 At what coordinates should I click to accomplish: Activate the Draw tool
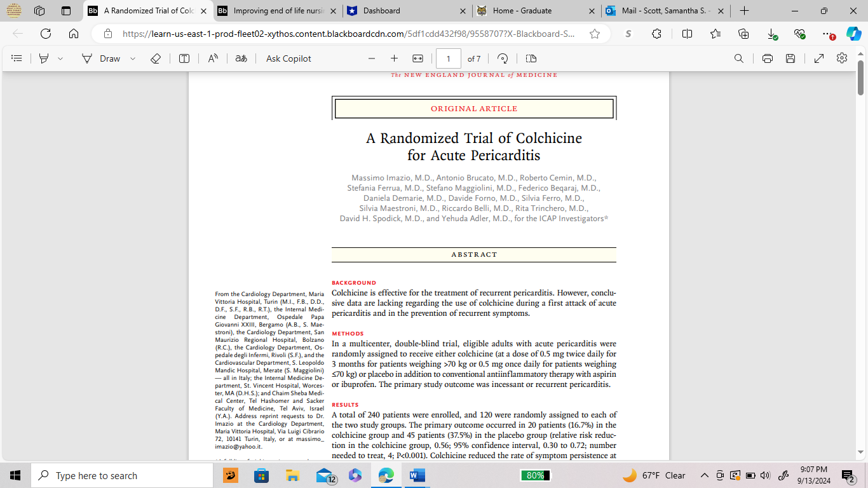pos(101,58)
